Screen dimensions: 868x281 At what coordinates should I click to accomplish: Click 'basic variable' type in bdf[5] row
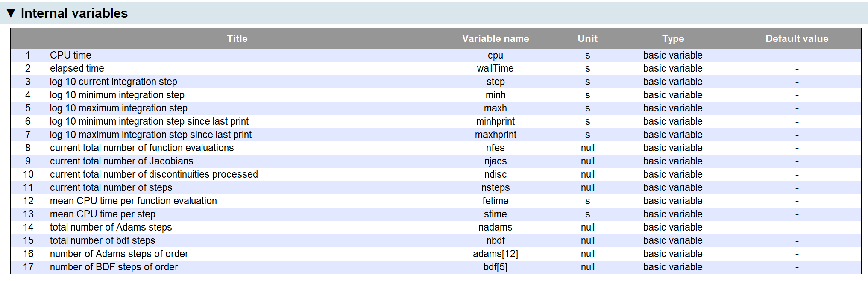(673, 267)
